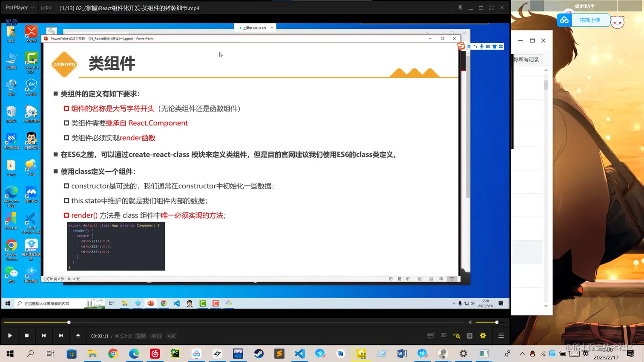The width and height of the screenshot is (644, 362).
Task: Click the 拖拽上传 upload button
Action: [x=590, y=20]
